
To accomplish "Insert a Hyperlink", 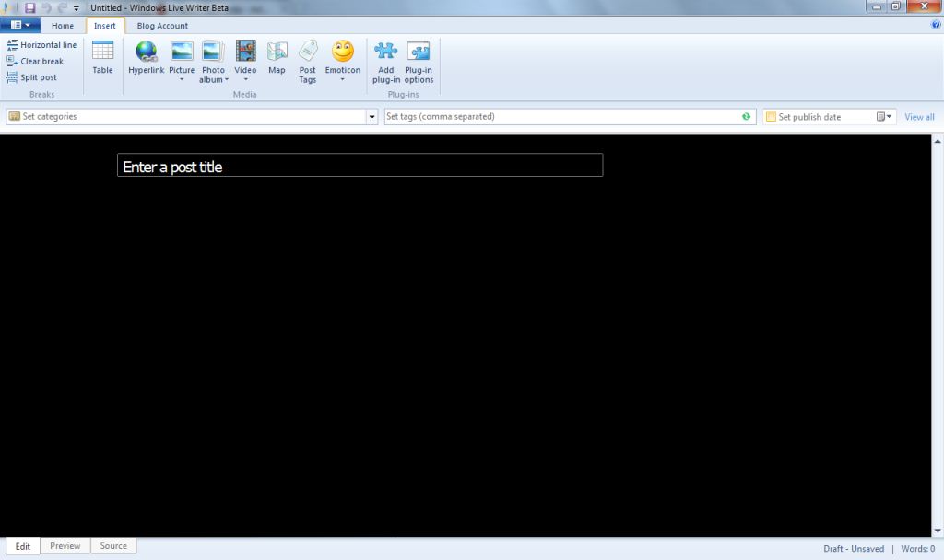I will click(x=147, y=58).
